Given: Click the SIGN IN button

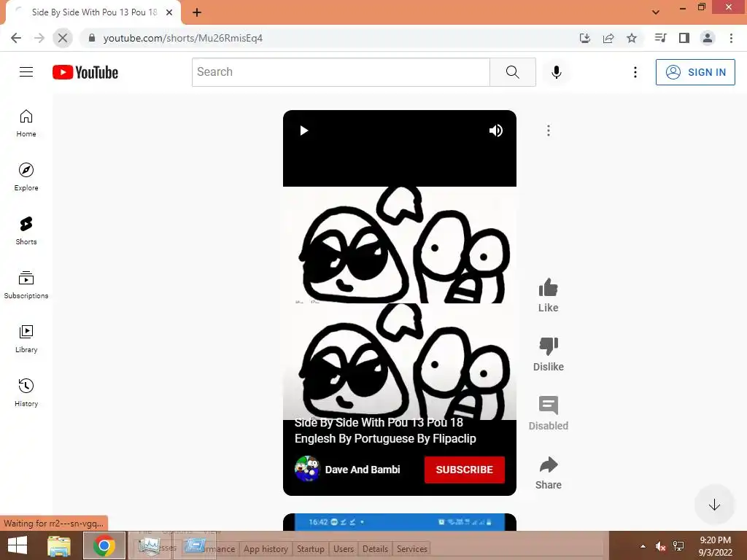Looking at the screenshot, I should tap(695, 72).
